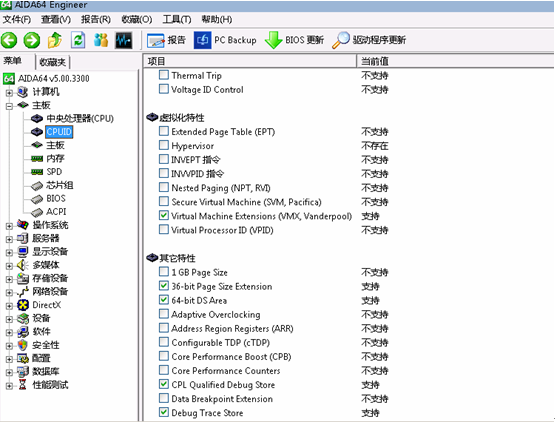Click the green Back arrow icon
The height and width of the screenshot is (422, 555).
(9, 40)
